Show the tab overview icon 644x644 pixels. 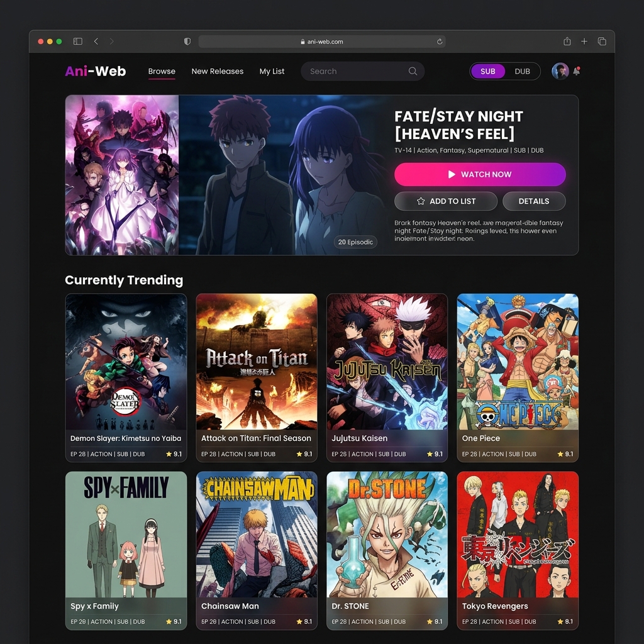[602, 41]
